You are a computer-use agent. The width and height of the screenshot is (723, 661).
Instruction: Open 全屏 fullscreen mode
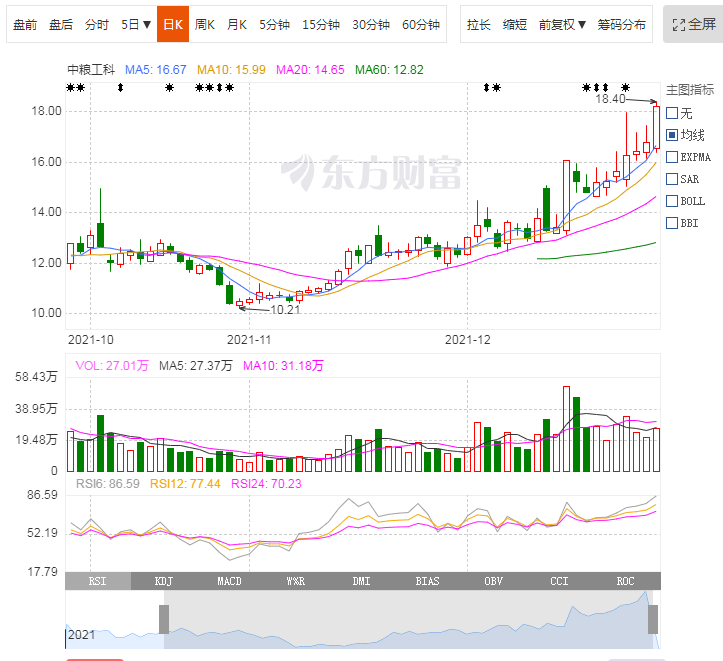(693, 24)
